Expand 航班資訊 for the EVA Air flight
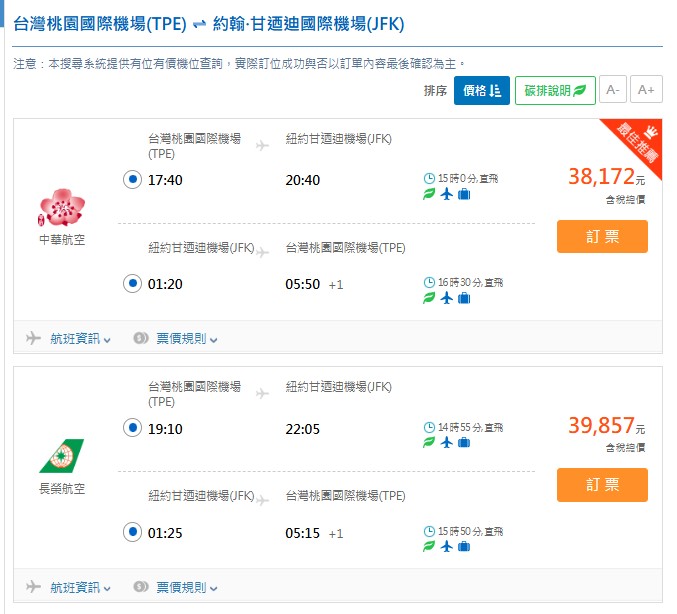Screen dimensions: 677x614 [x=80, y=587]
